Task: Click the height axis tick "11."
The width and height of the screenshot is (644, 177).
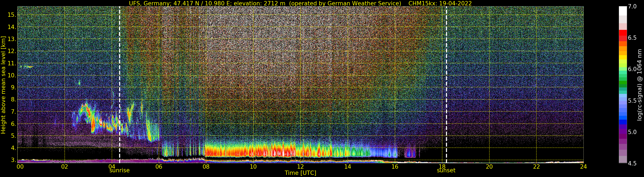Action: [x=12, y=63]
